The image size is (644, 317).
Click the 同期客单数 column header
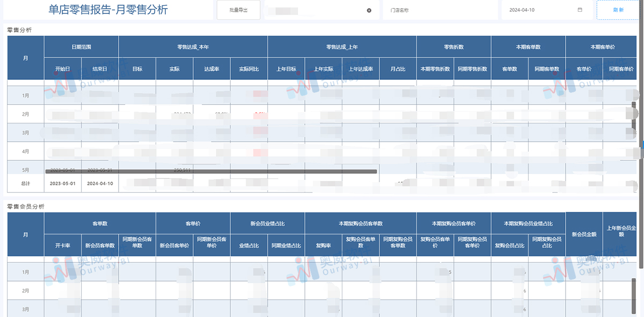546,69
